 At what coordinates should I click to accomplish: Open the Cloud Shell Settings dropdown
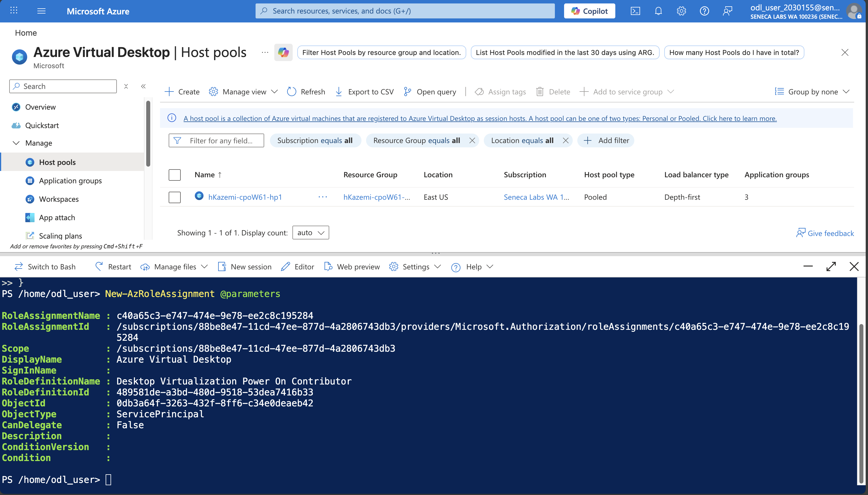coord(415,267)
